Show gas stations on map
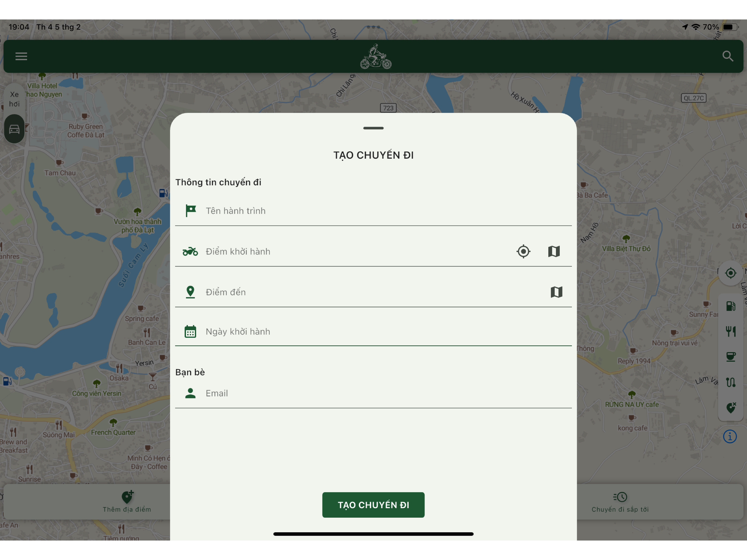Image resolution: width=747 pixels, height=560 pixels. (730, 306)
